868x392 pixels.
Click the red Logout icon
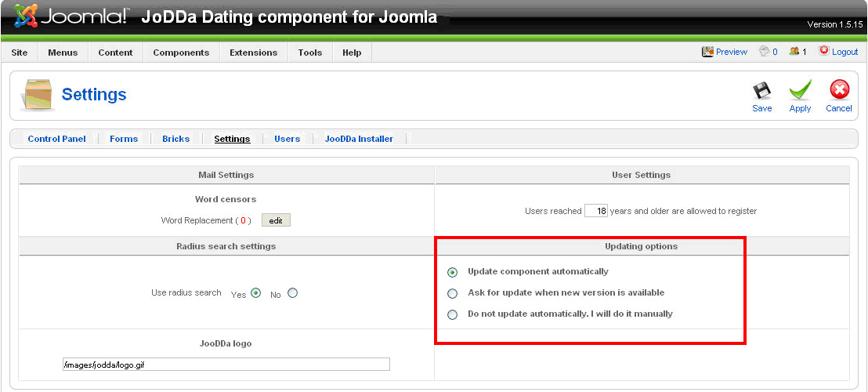(x=823, y=51)
